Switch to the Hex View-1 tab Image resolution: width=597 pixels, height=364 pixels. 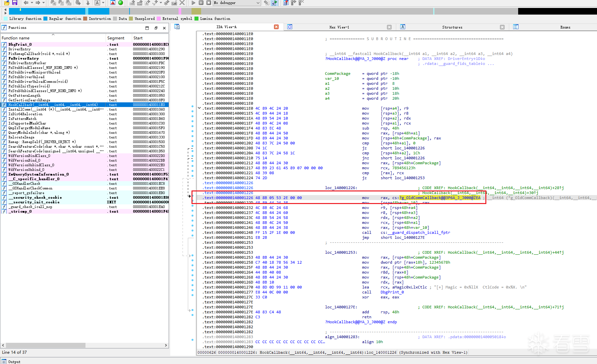click(x=339, y=27)
